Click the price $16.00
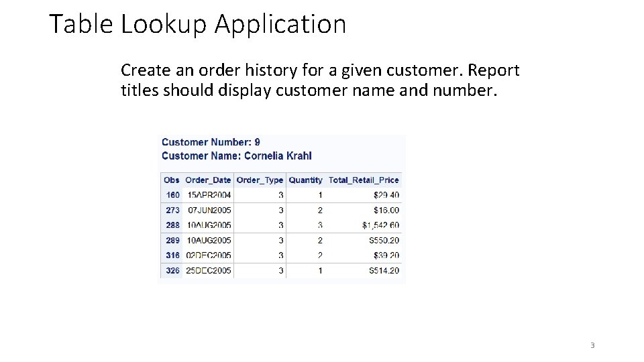The width and height of the screenshot is (644, 362). (386, 210)
